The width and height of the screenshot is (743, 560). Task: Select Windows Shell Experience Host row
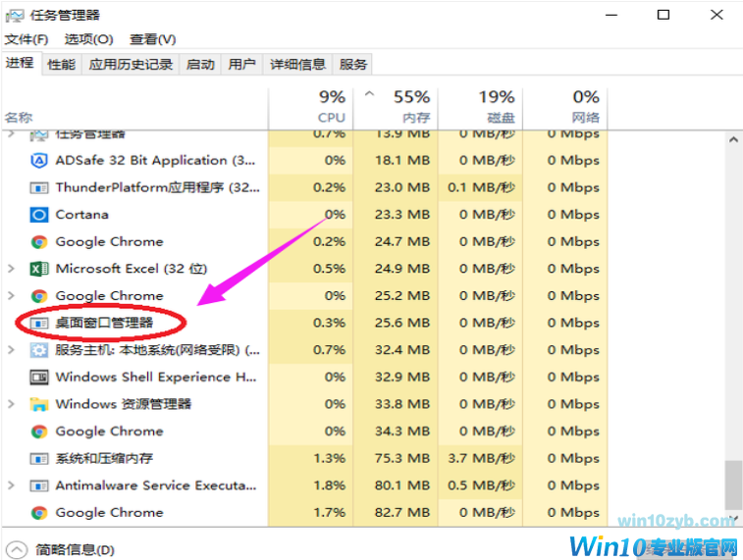pos(305,377)
